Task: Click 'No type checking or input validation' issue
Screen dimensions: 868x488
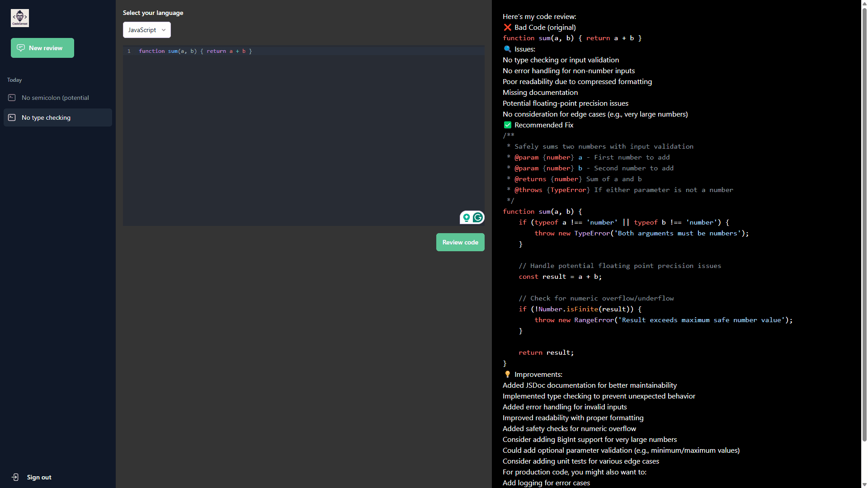Action: coord(561,60)
